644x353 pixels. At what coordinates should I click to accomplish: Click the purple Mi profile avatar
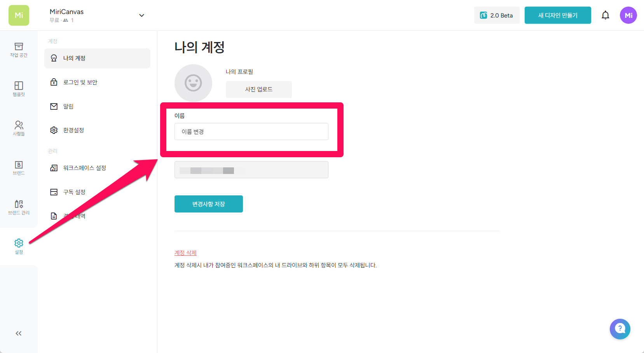(x=628, y=15)
